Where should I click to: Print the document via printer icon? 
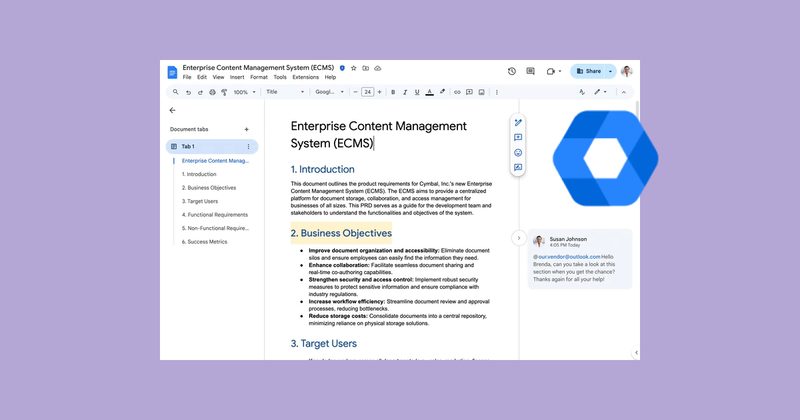tap(212, 92)
